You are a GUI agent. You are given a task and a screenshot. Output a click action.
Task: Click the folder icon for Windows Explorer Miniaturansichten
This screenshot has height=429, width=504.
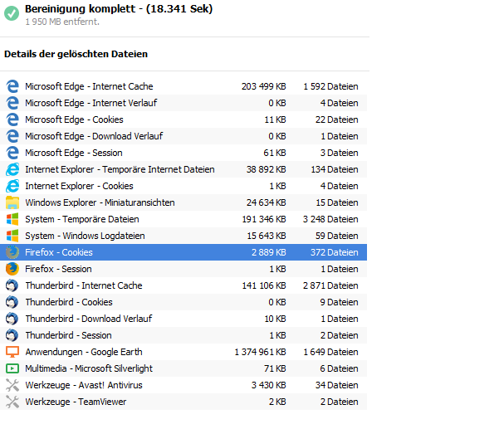(12, 202)
